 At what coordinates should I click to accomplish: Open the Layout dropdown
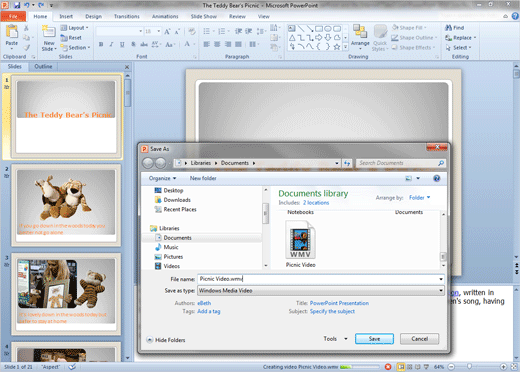(x=74, y=28)
